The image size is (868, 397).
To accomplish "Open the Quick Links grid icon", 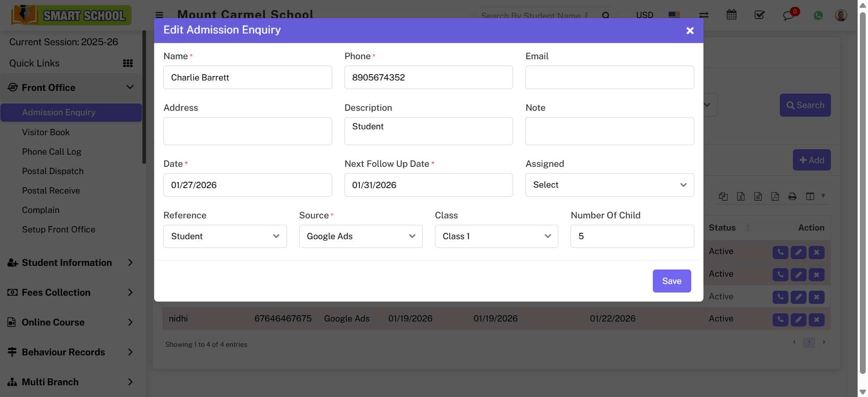I will pos(128,63).
